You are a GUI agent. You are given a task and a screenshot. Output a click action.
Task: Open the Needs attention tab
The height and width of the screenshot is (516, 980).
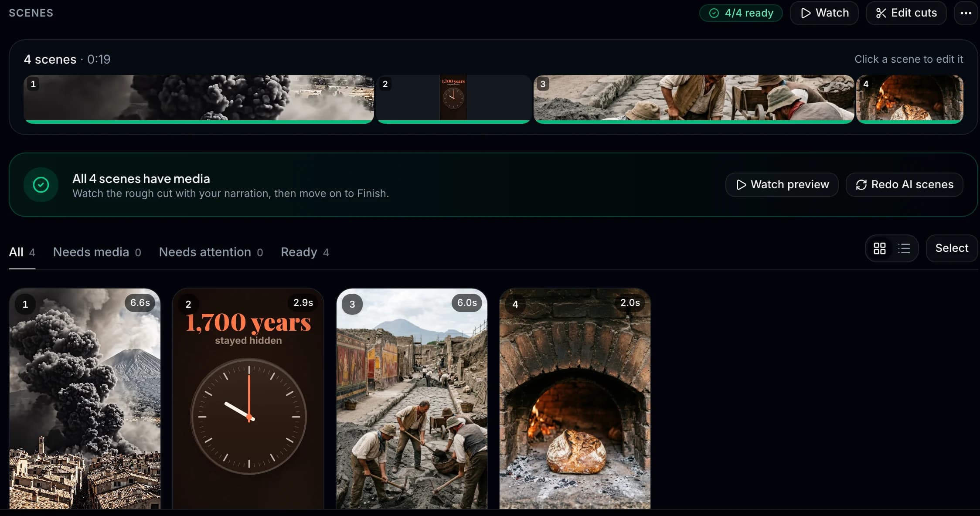pyautogui.click(x=211, y=252)
